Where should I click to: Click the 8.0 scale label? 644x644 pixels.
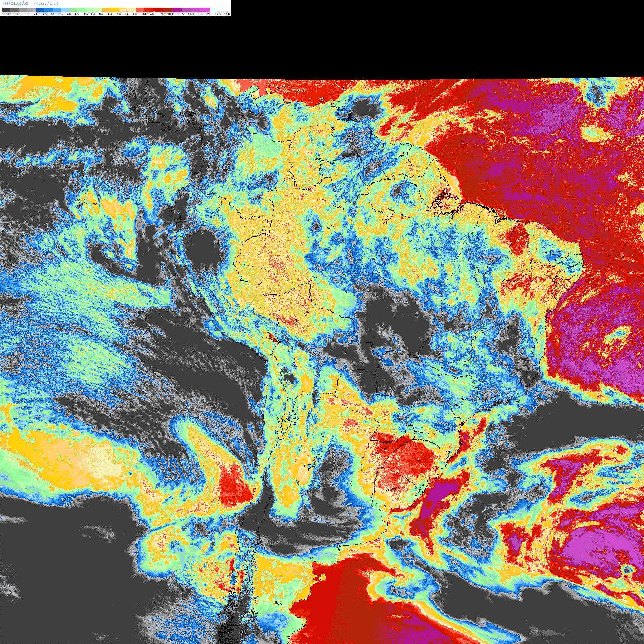pos(135,14)
